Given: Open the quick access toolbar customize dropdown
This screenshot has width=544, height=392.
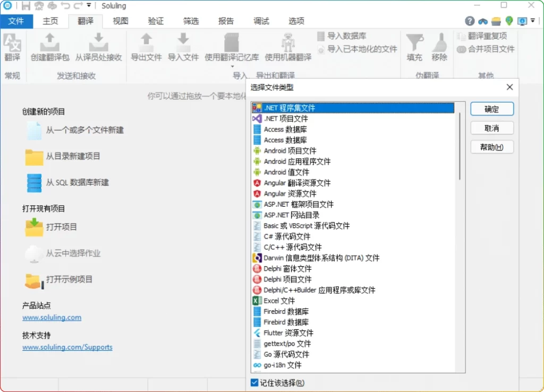Looking at the screenshot, I should pyautogui.click(x=88, y=5).
